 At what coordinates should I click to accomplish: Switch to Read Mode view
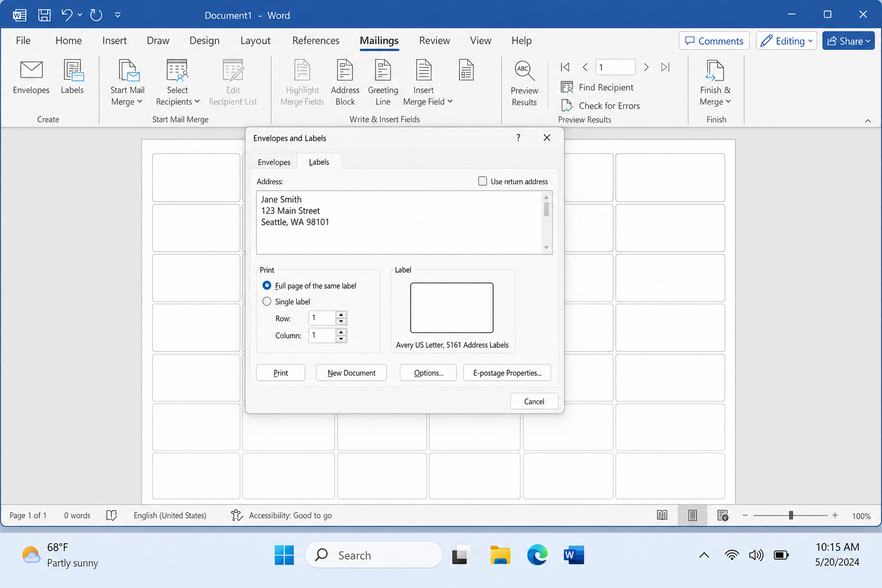point(662,516)
